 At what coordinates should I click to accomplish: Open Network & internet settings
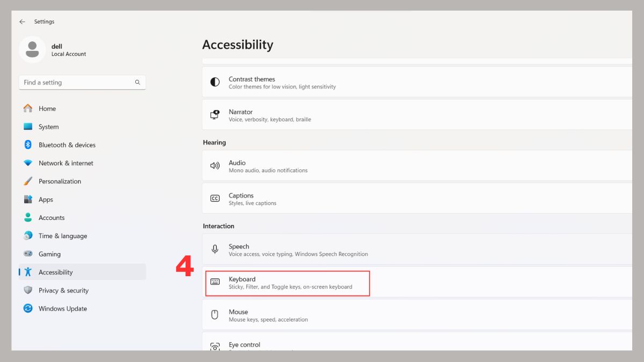tap(82, 163)
